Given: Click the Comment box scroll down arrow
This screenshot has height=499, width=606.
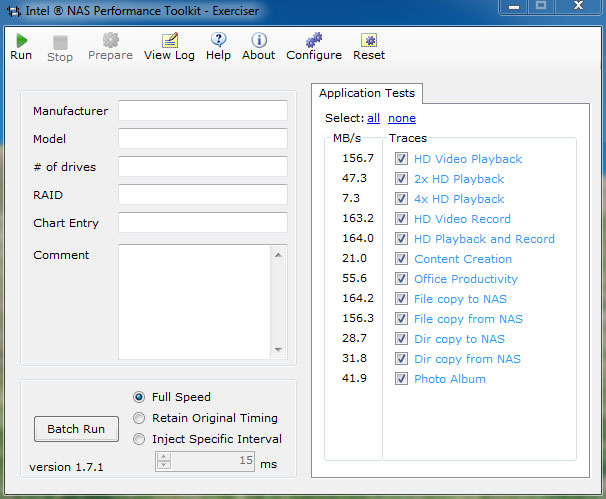Looking at the screenshot, I should [x=279, y=350].
